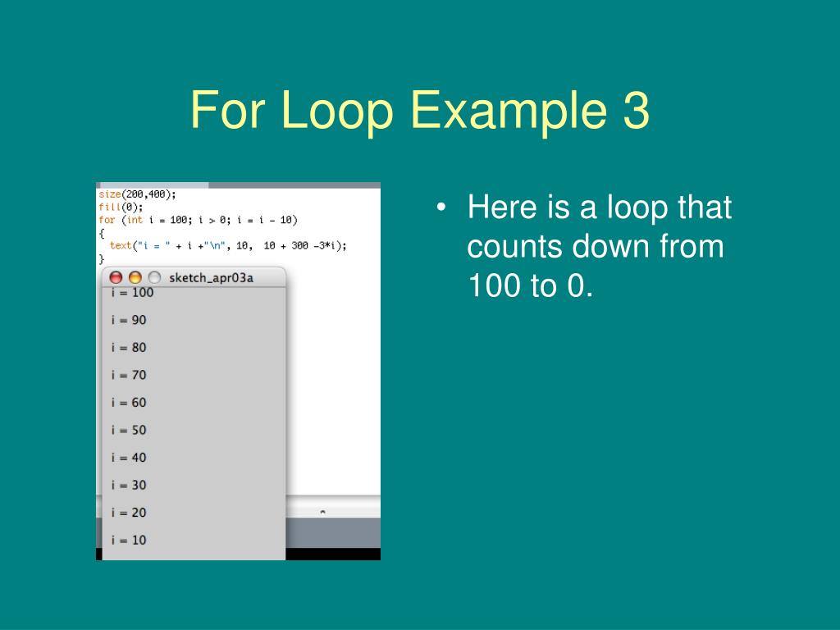Click the code line fill(0);
The height and width of the screenshot is (630, 840).
click(121, 207)
